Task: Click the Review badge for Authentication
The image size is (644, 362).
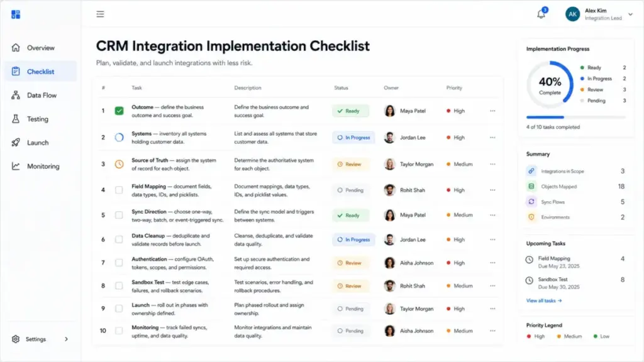Action: pos(350,263)
